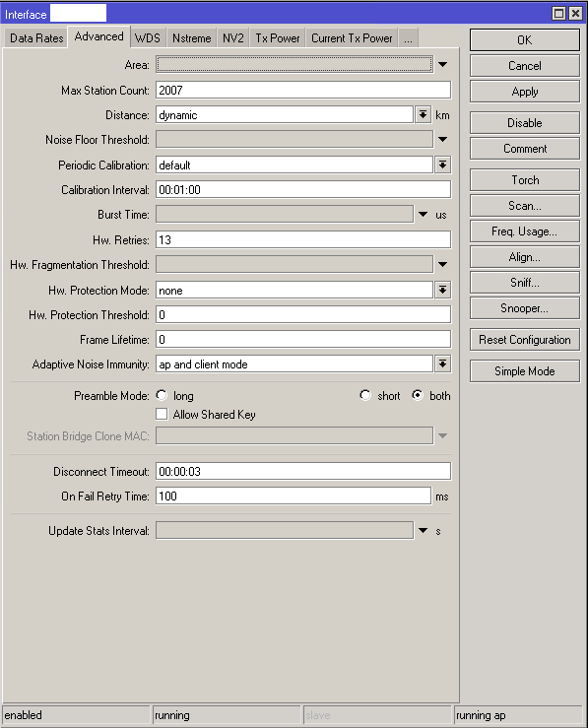
Task: Click the Cancel button
Action: pos(524,65)
